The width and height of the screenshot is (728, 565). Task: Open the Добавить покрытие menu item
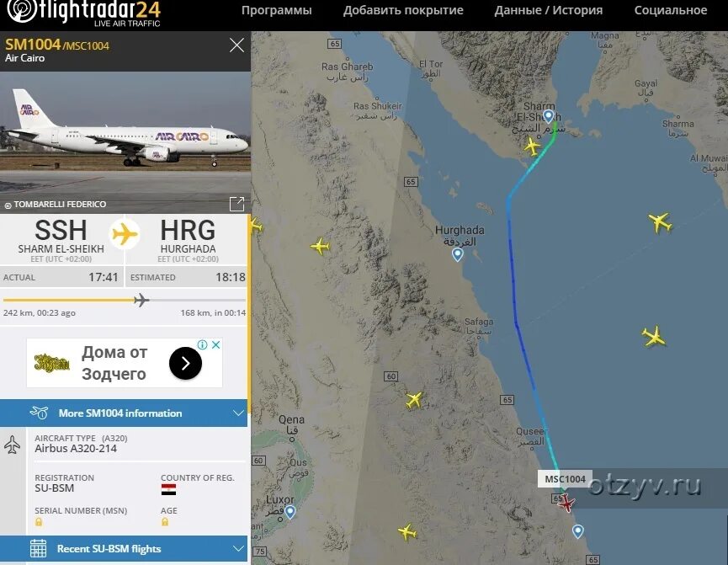pos(403,10)
